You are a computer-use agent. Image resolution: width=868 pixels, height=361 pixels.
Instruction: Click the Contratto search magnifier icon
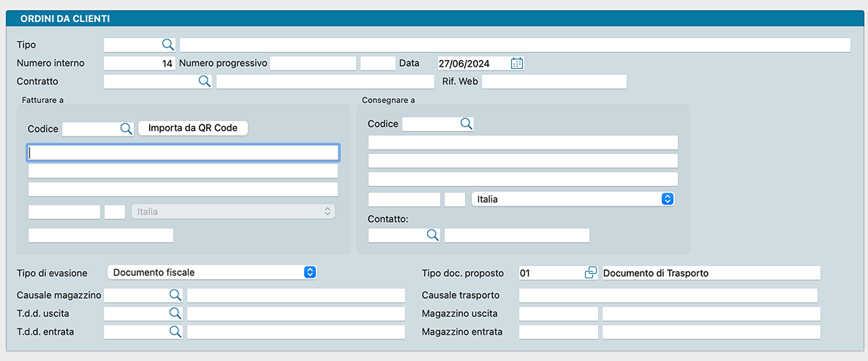204,81
